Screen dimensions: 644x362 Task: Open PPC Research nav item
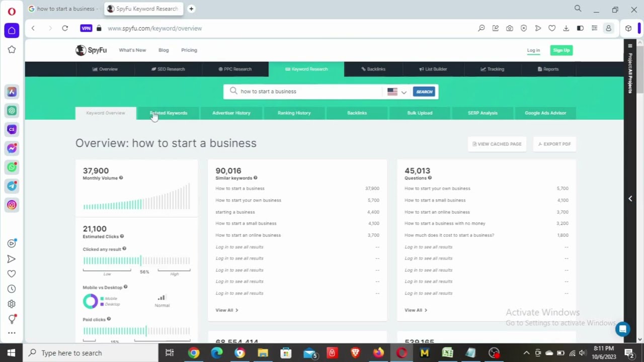coord(235,69)
